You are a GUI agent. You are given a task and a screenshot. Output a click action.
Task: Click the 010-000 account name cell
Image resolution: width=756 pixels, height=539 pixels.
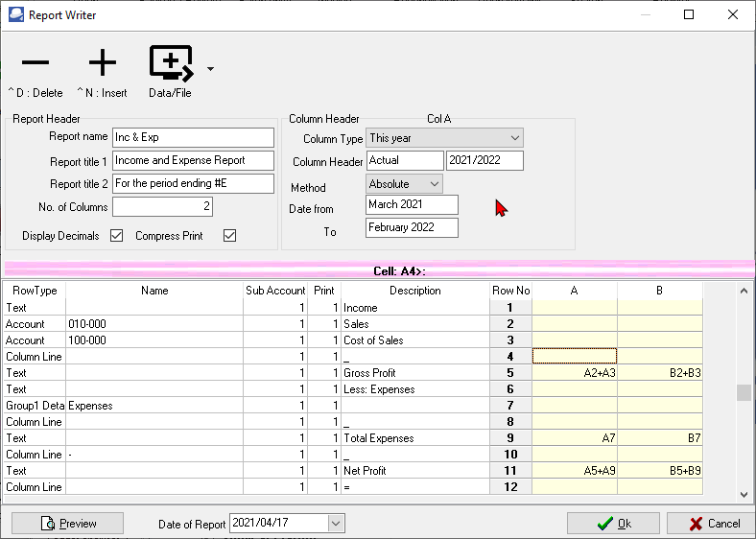[154, 324]
